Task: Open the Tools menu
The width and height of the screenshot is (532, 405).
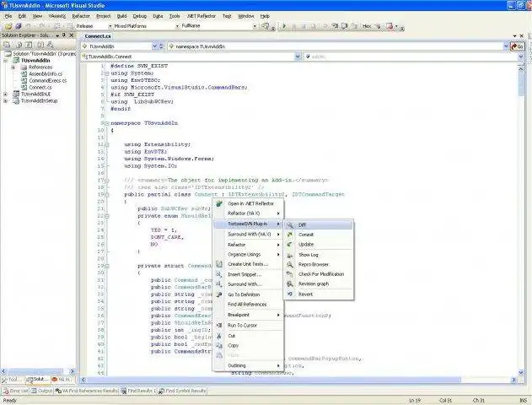Action: click(x=175, y=16)
